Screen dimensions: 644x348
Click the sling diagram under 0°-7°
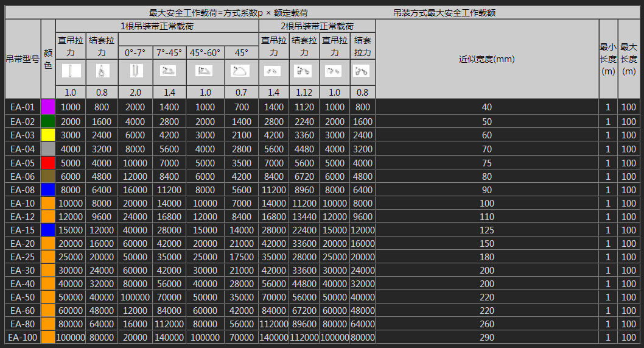(x=135, y=71)
